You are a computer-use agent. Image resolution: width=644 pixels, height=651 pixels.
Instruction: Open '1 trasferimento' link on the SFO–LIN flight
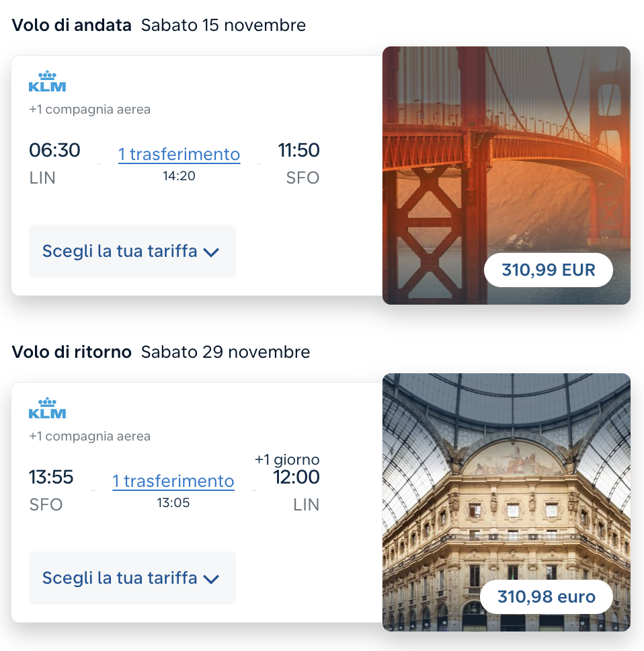(173, 481)
